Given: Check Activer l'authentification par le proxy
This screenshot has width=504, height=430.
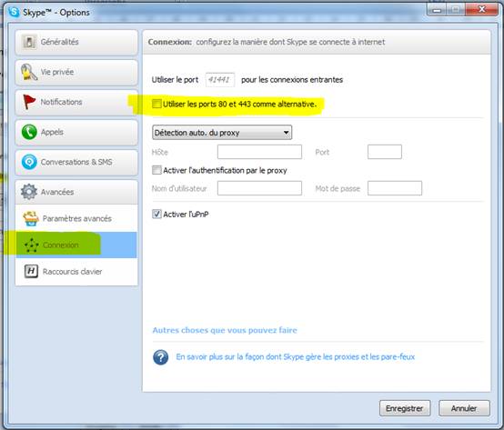Looking at the screenshot, I should [156, 170].
